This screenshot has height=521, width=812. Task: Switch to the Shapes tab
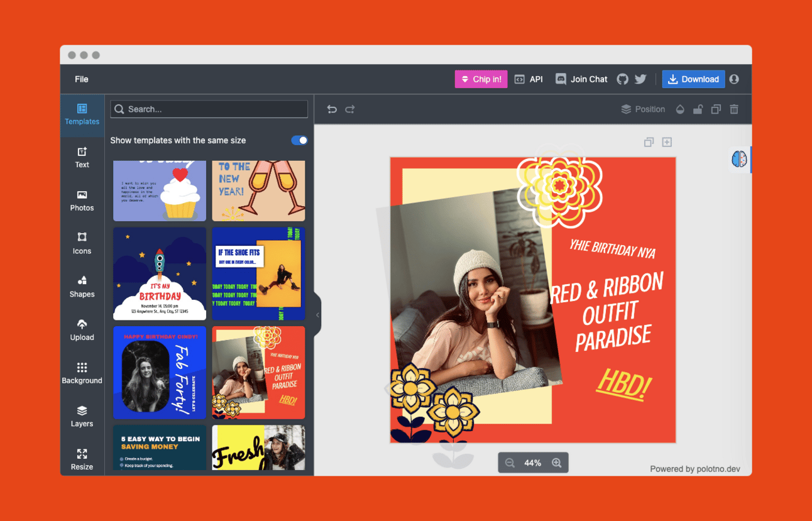tap(82, 287)
